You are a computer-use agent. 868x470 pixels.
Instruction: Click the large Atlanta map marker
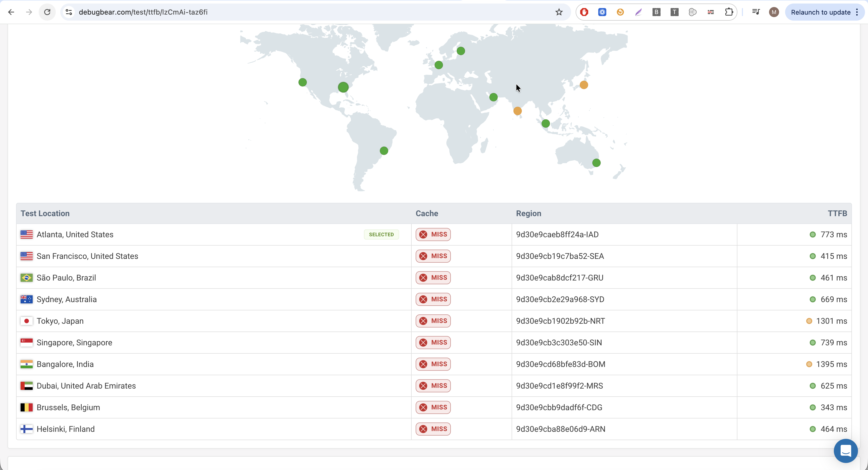[x=343, y=87]
